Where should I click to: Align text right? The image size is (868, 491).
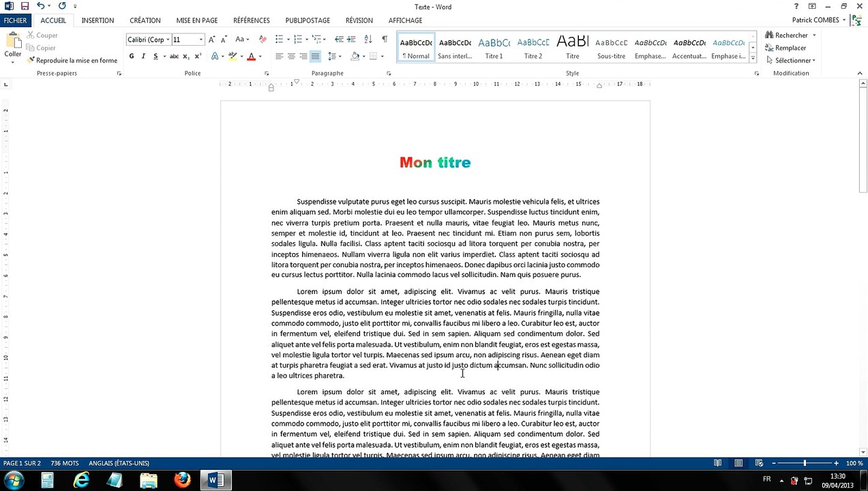303,56
